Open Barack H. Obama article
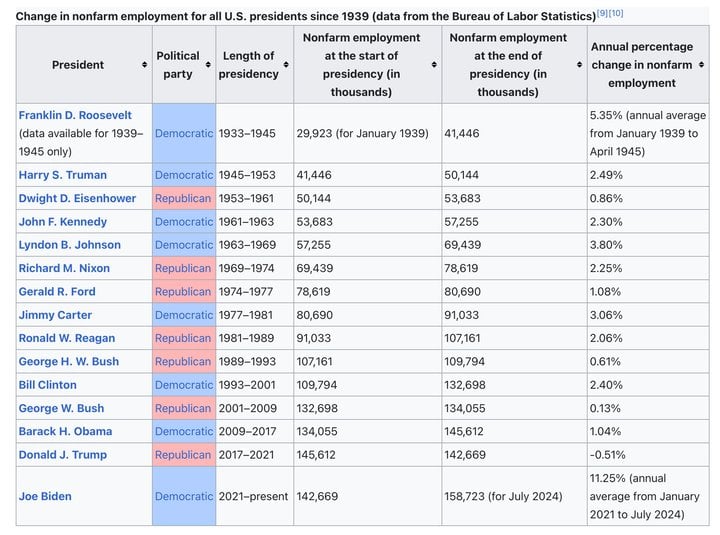This screenshot has height=535, width=720. tap(65, 431)
